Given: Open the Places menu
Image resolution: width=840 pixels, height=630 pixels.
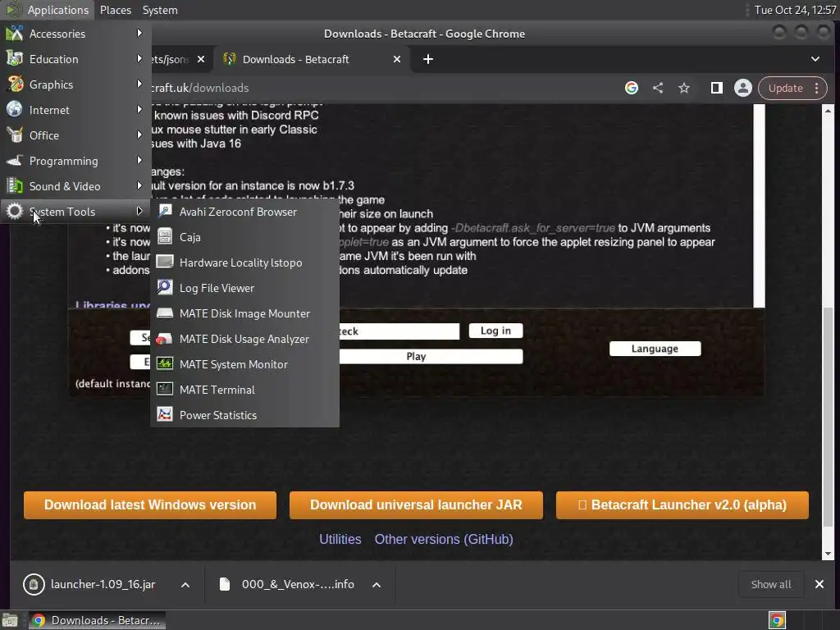Looking at the screenshot, I should [x=115, y=10].
